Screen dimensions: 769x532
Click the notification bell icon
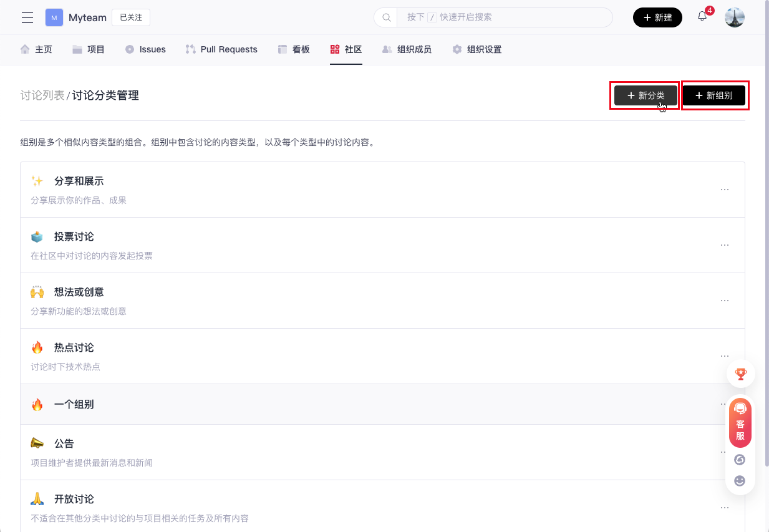click(x=702, y=17)
